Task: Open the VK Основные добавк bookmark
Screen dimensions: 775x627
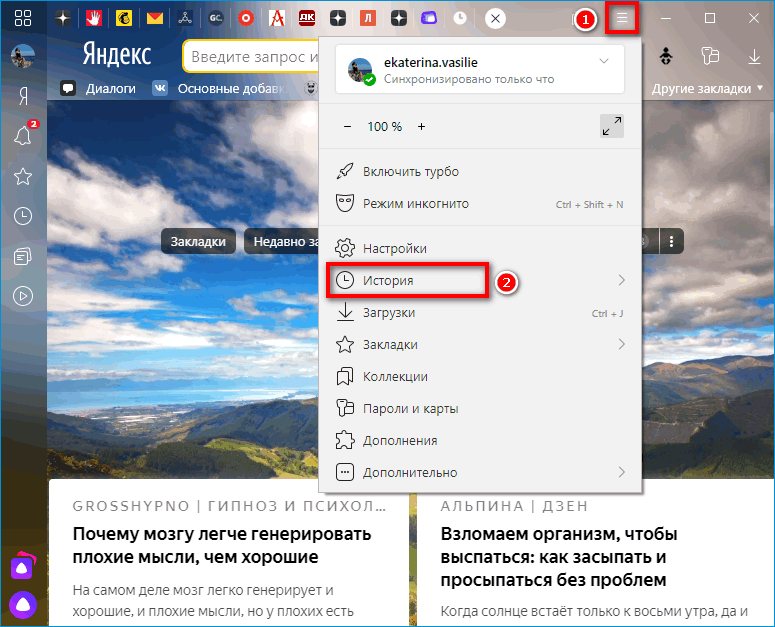Action: [220, 88]
